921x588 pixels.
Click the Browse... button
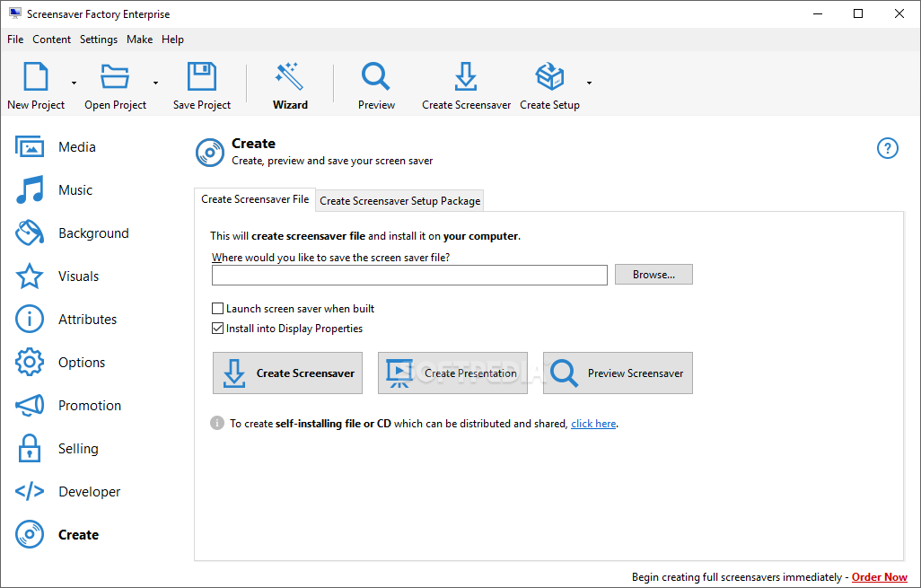tap(653, 275)
